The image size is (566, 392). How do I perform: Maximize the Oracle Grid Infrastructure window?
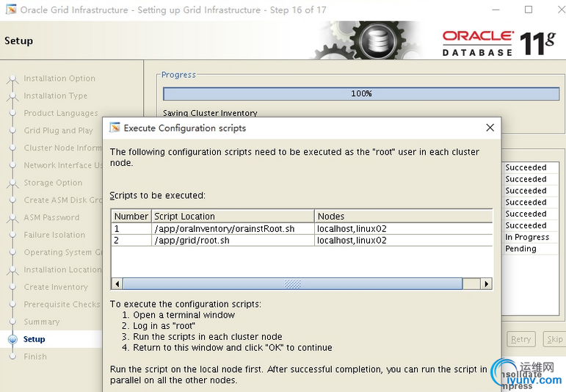pyautogui.click(x=529, y=10)
